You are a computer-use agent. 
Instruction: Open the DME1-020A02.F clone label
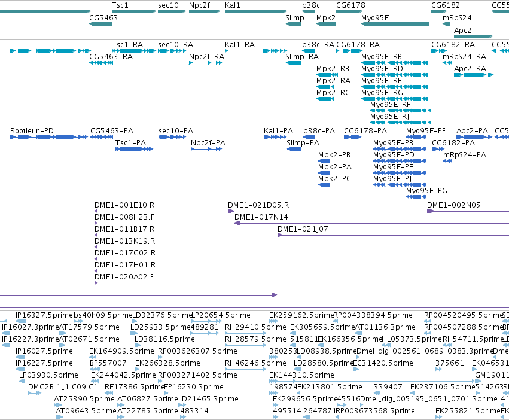pyautogui.click(x=124, y=277)
